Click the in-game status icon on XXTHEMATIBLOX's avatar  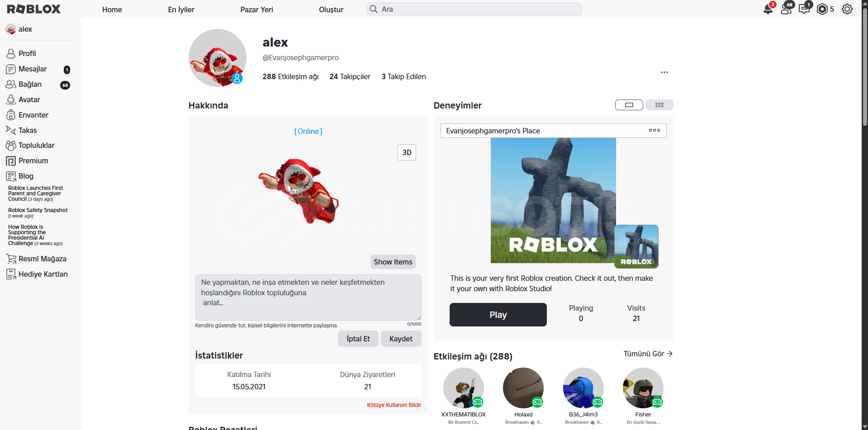(478, 402)
